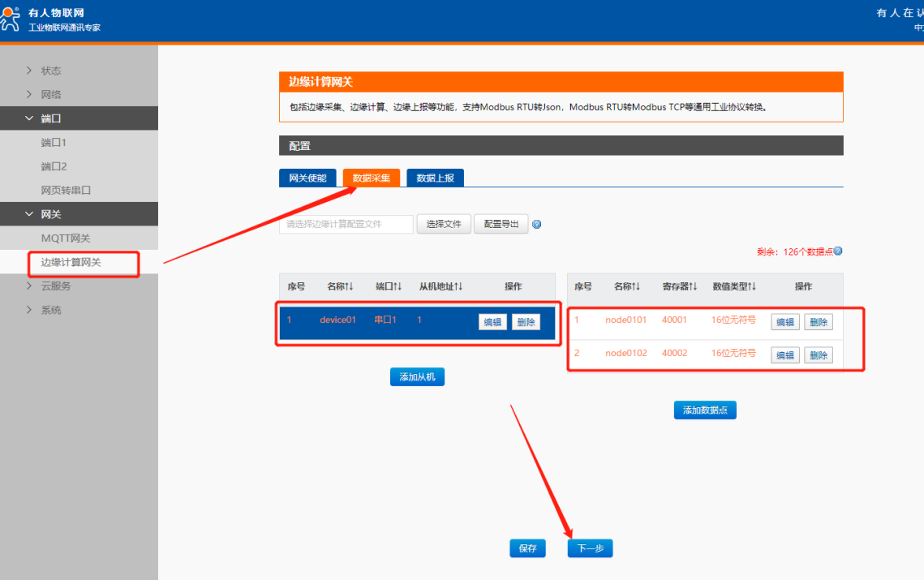
Task: Sort data points by 数值类型 column
Action: pyautogui.click(x=734, y=286)
